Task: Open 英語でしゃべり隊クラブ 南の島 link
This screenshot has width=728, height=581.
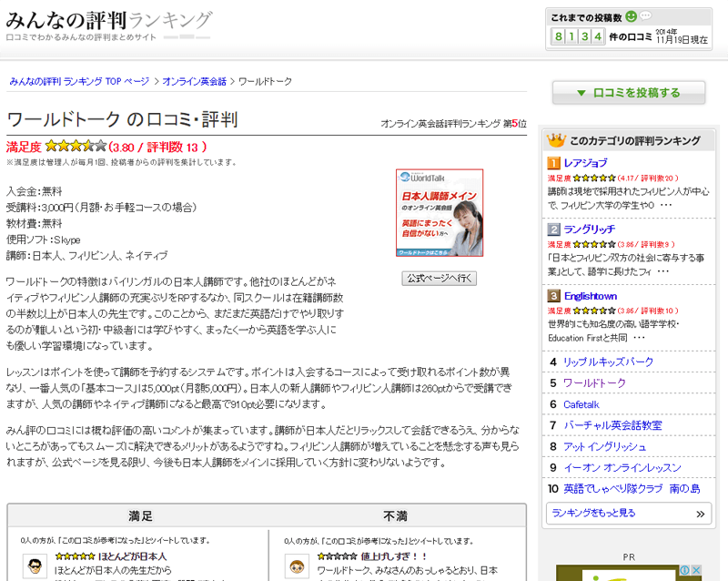Action: [632, 488]
